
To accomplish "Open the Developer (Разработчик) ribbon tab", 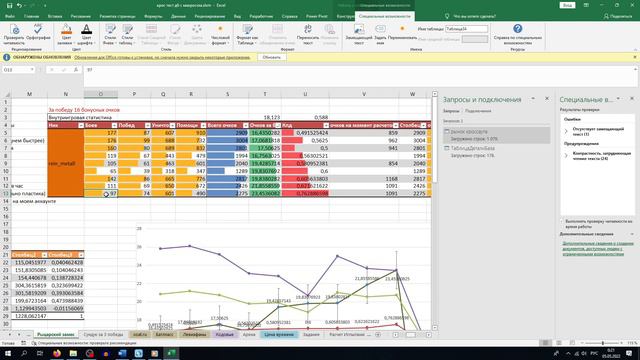I will click(261, 16).
